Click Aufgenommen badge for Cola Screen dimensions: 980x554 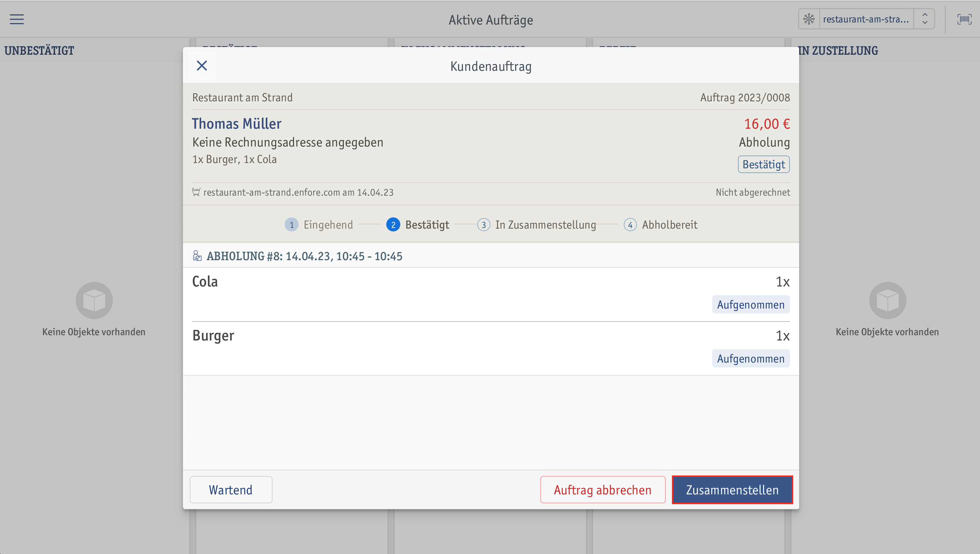click(751, 305)
